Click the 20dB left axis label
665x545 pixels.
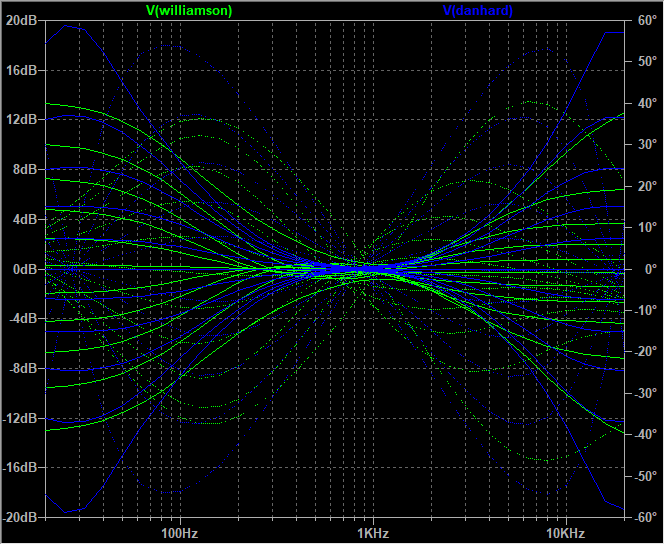coord(21,20)
